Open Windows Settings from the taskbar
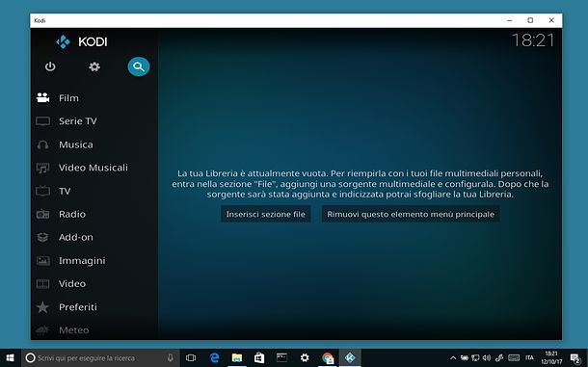Viewport: 588px width, 367px height. [305, 358]
